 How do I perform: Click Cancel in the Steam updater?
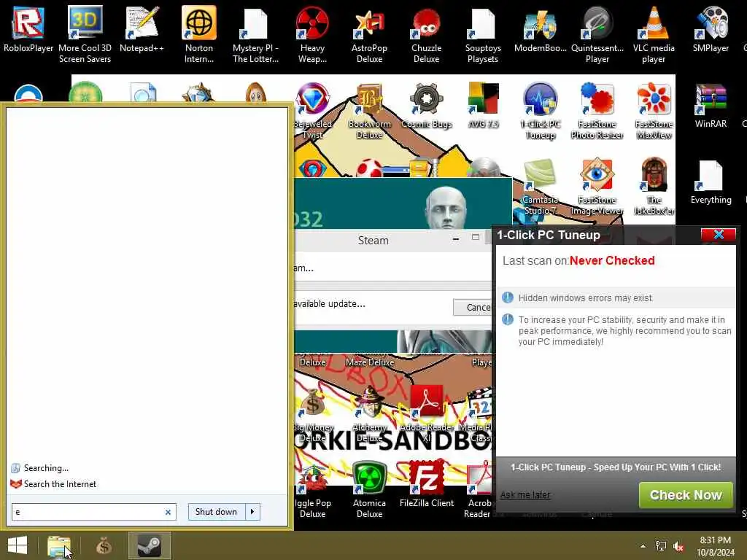[x=473, y=308]
